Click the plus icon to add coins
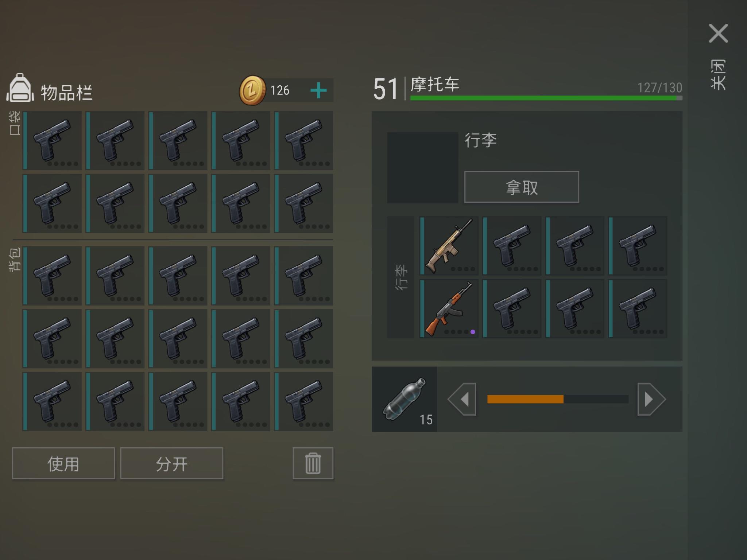Screen dimensions: 747x560 coord(318,90)
